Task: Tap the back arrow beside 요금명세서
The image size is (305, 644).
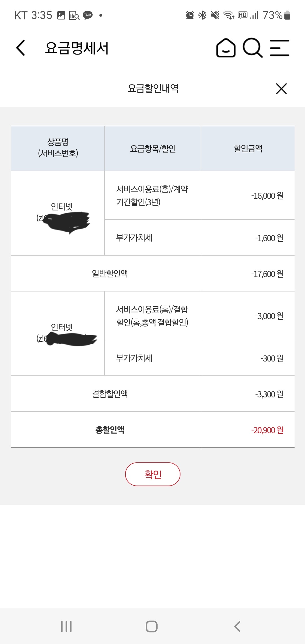Action: click(21, 48)
